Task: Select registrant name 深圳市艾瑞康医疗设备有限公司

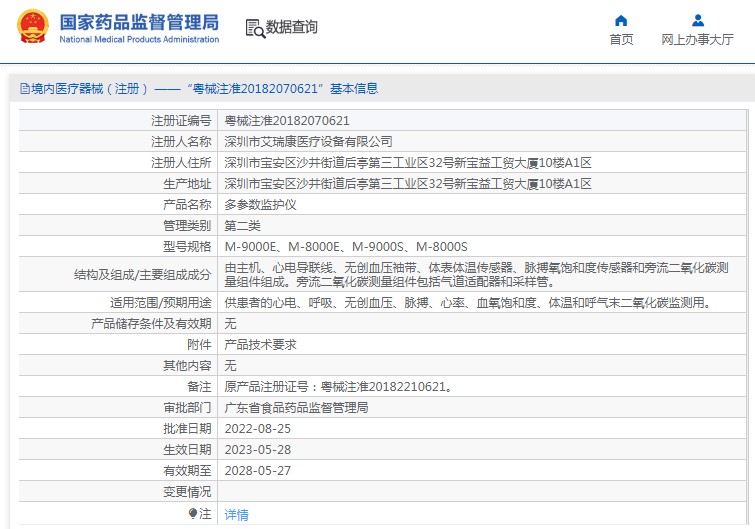Action: [308, 142]
